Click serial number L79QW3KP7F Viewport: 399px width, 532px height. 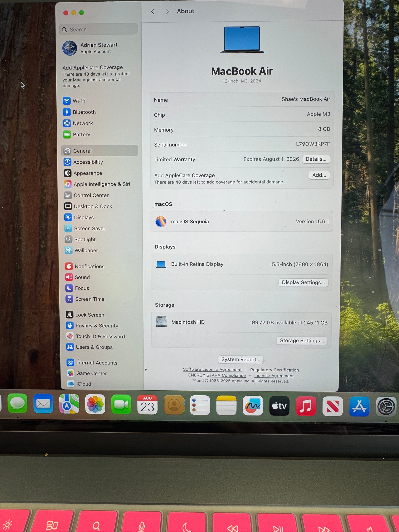313,144
